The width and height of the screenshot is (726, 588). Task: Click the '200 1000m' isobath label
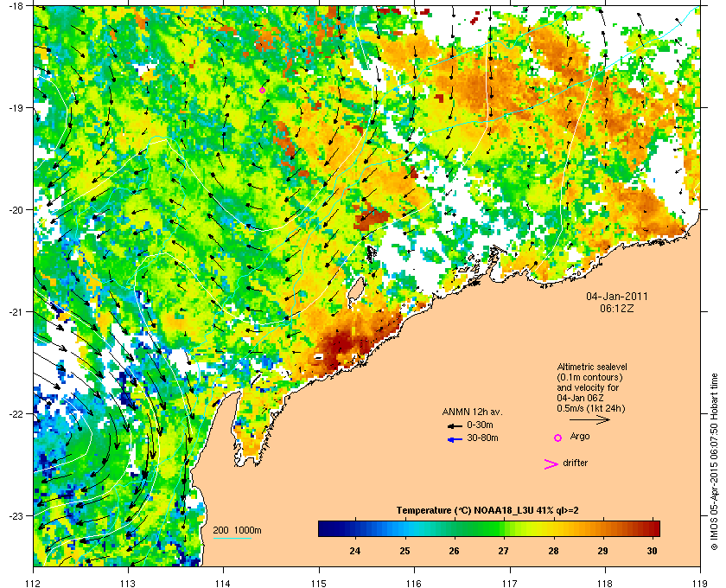pos(237,531)
